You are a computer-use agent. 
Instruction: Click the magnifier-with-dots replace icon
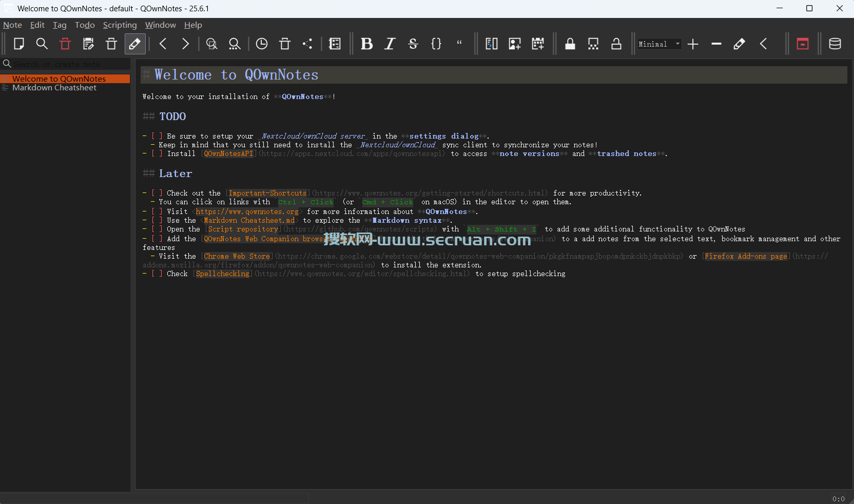click(x=235, y=44)
